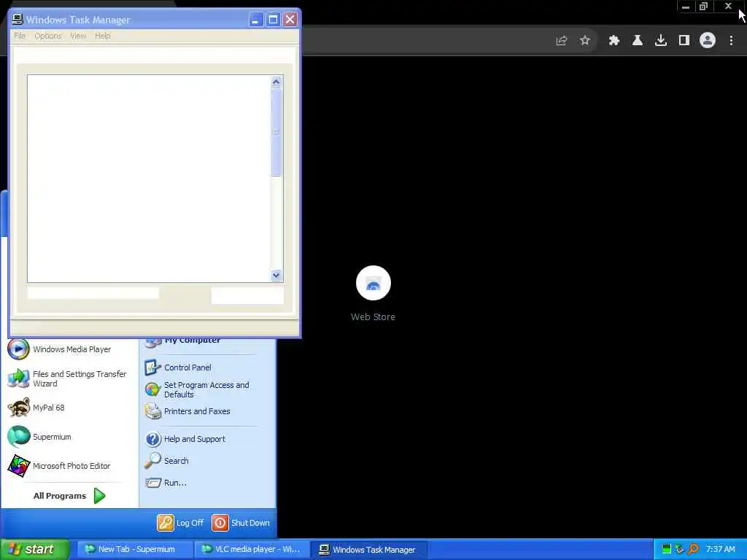The width and height of the screenshot is (747, 560).
Task: Click the flask experiments icon in browser
Action: tap(638, 41)
